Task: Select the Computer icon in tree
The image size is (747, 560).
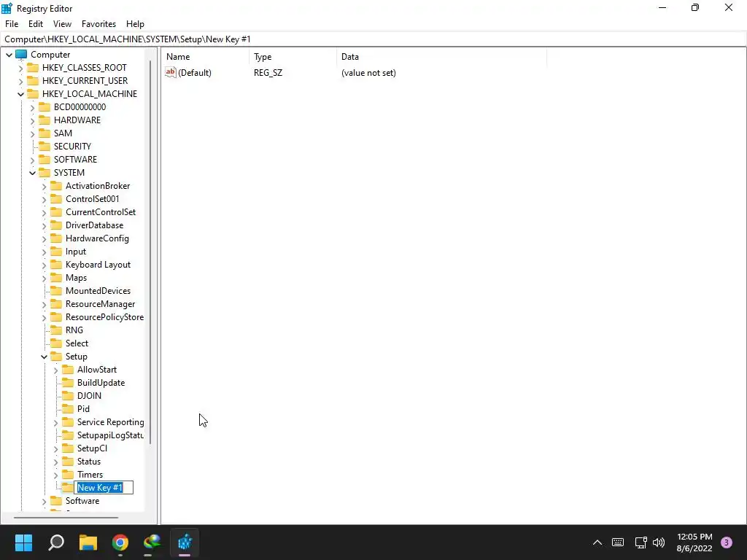Action: pos(21,54)
